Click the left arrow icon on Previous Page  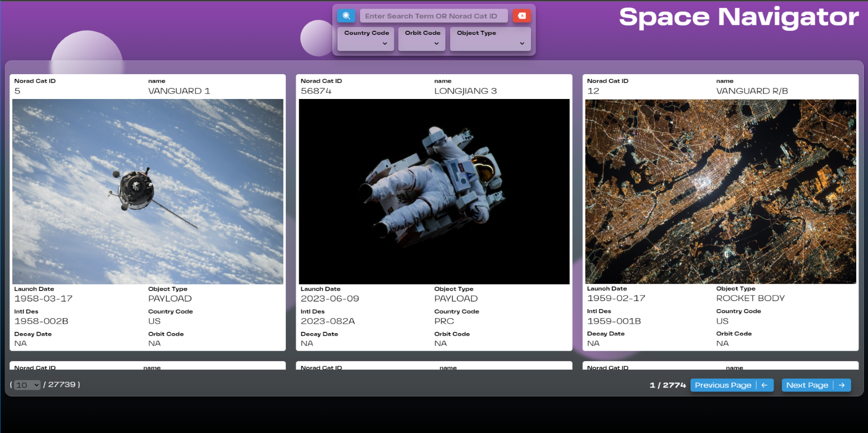pos(764,385)
